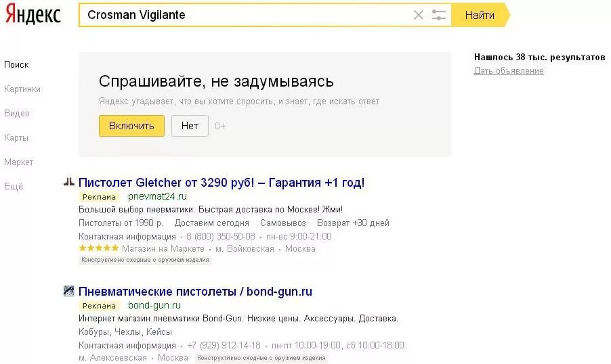The image size is (611, 364).
Task: Switch to Картинки search
Action: (22, 89)
